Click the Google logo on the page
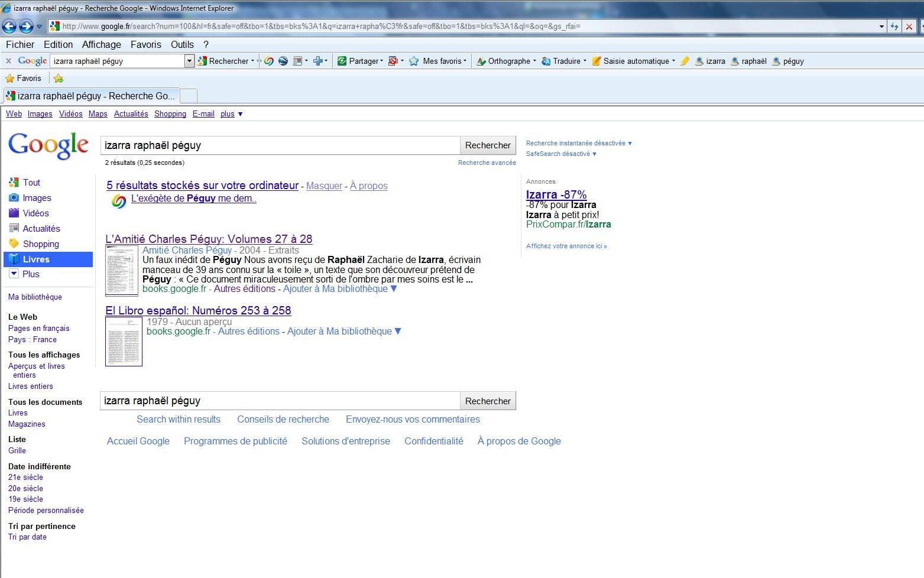This screenshot has width=924, height=578. (x=48, y=145)
